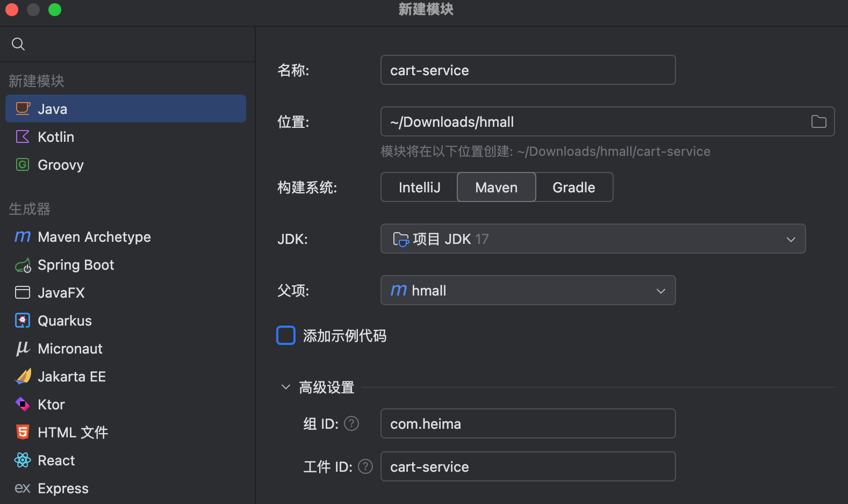Screen dimensions: 848x504
Task: Close the 新建模块 window
Action: coord(12,10)
